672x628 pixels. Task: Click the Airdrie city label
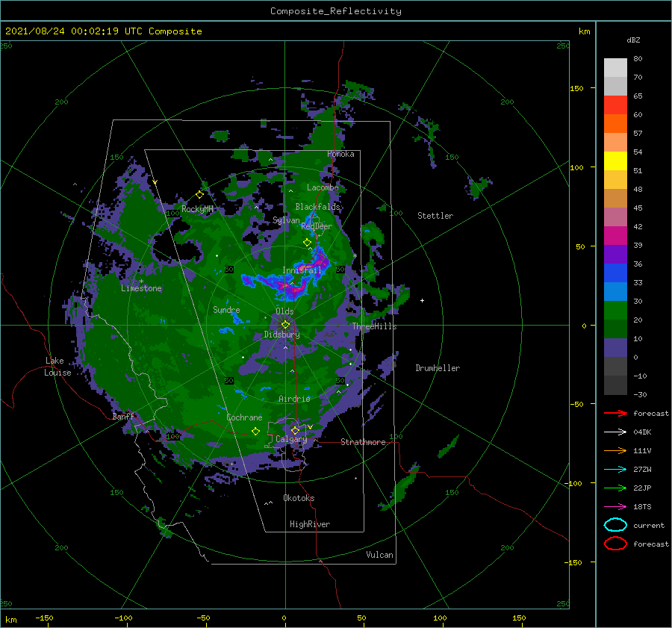pyautogui.click(x=294, y=399)
